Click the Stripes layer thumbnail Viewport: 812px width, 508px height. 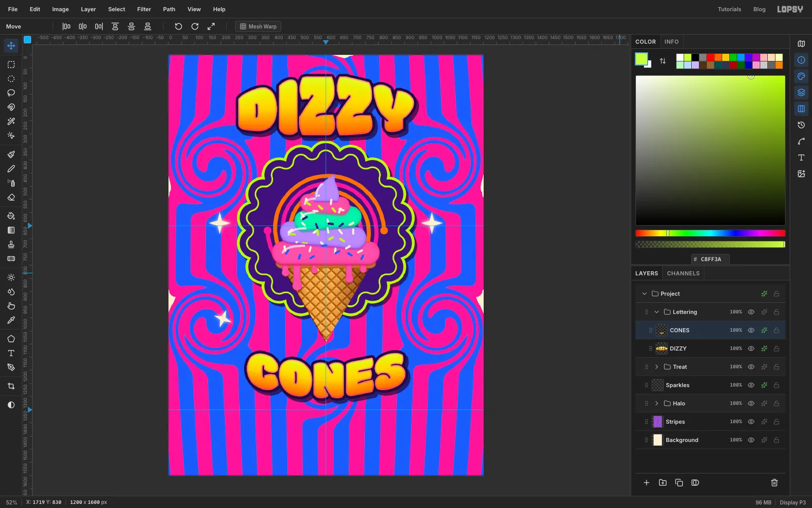point(658,422)
